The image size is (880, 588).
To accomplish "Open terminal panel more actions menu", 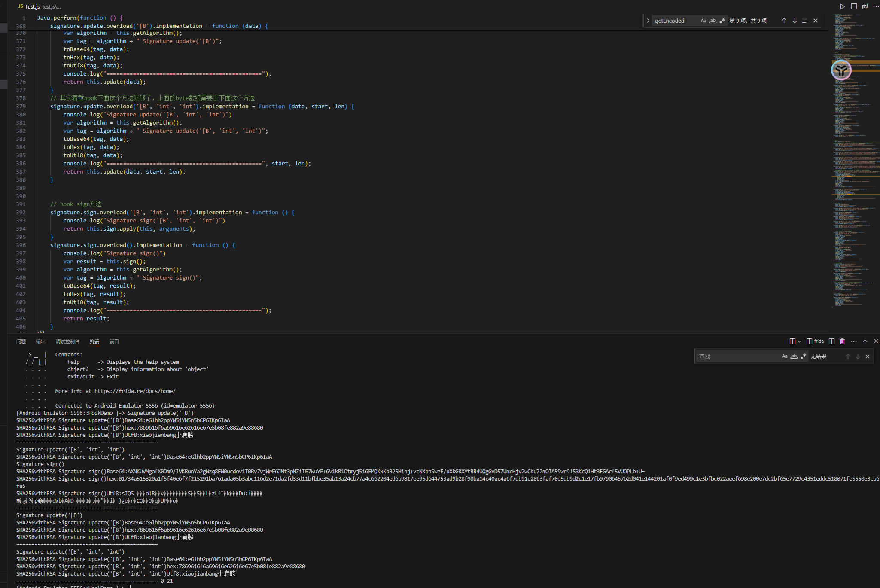I will pos(854,341).
